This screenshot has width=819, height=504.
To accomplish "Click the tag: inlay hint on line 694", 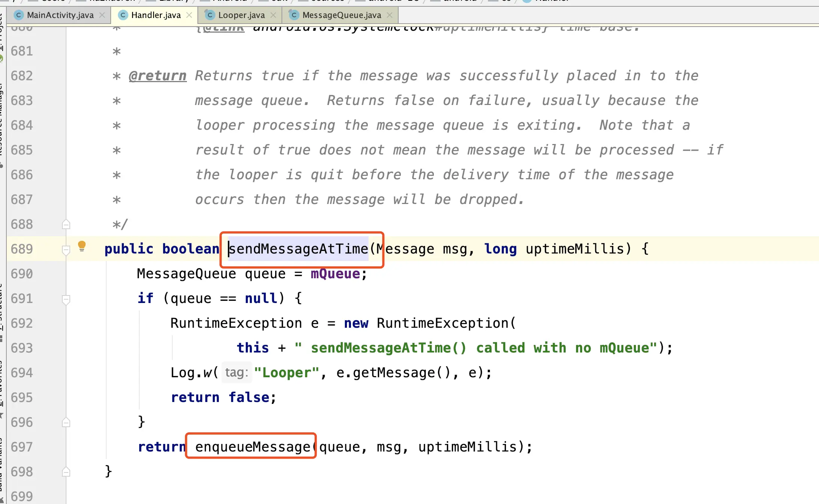I will (x=236, y=372).
